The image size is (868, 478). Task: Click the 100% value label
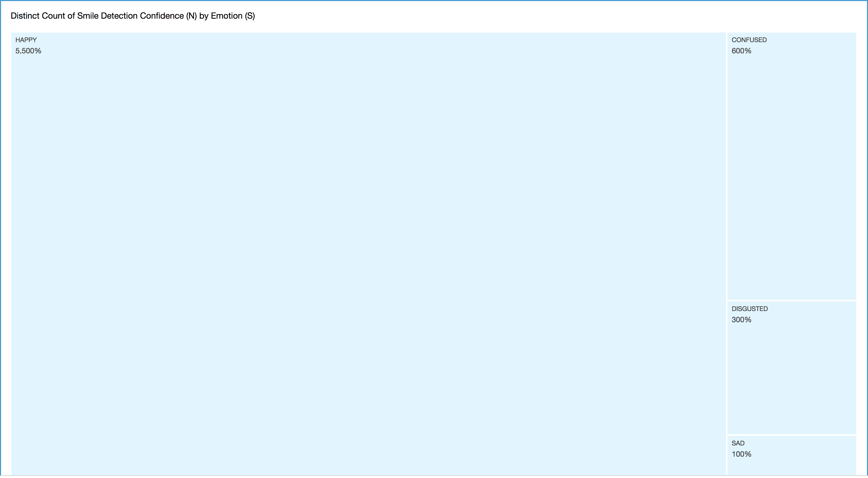click(741, 454)
